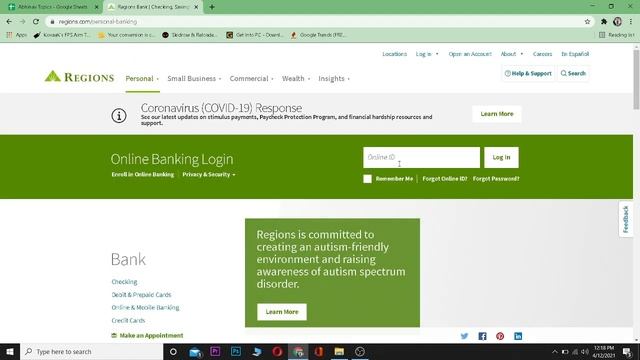The width and height of the screenshot is (640, 360).
Task: Expand the Wealth menu
Action: click(296, 78)
